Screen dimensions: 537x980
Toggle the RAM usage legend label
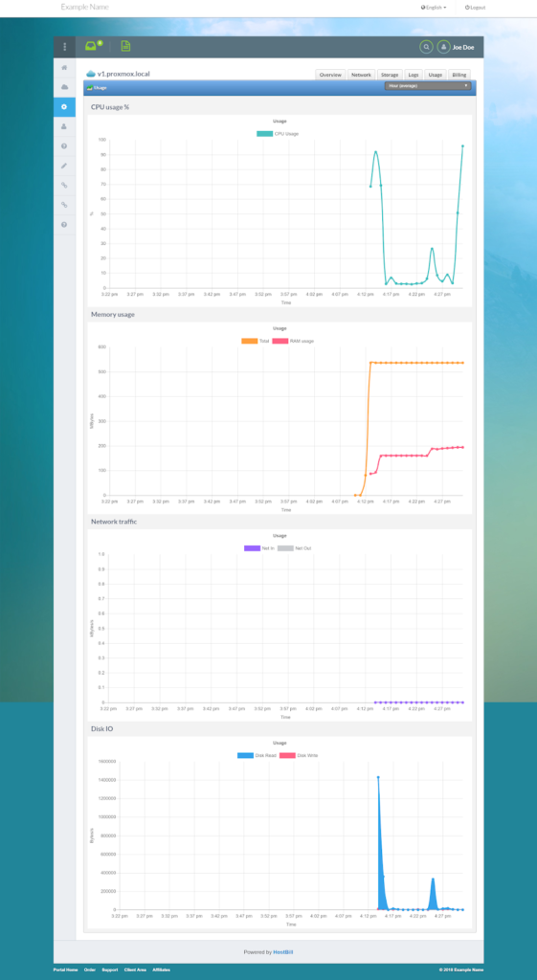(302, 341)
